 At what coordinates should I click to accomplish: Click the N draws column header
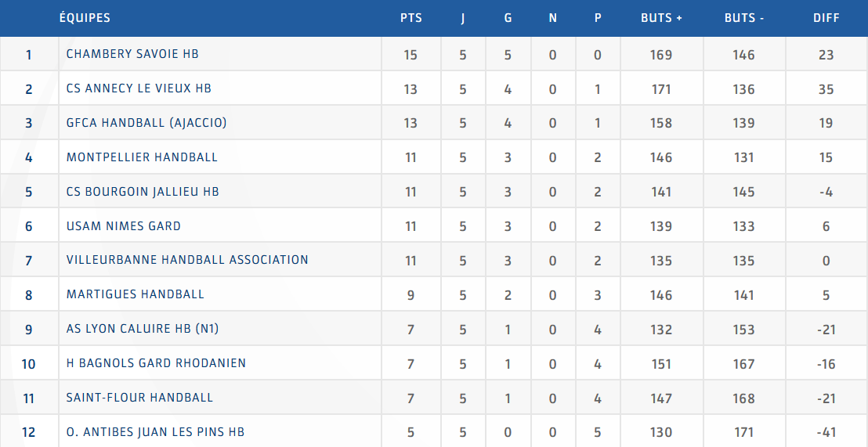(x=553, y=18)
